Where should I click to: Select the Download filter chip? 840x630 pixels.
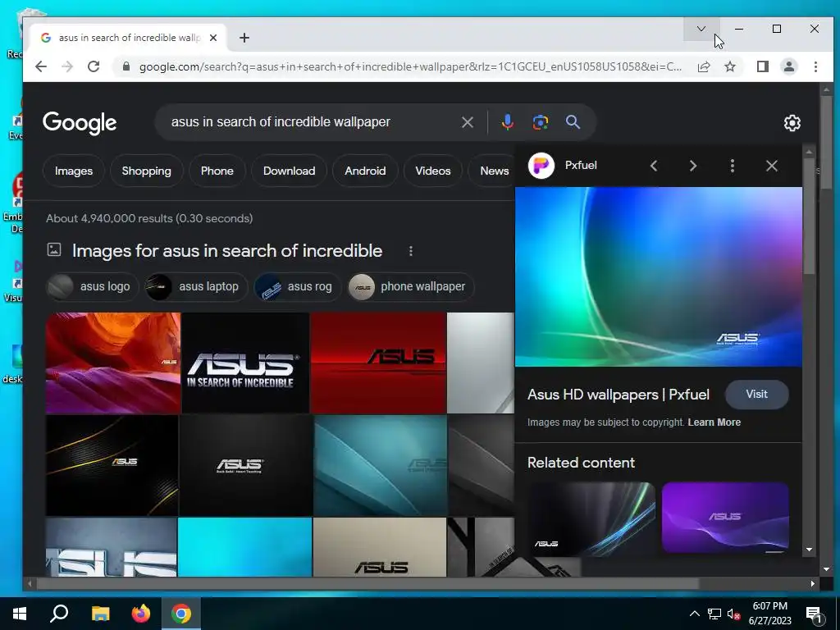(289, 171)
